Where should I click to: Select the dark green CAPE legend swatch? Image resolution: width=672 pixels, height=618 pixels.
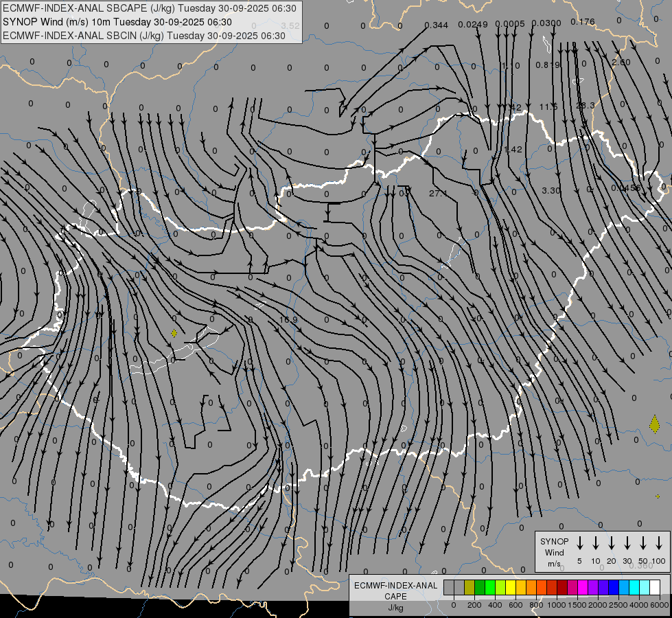(480, 587)
